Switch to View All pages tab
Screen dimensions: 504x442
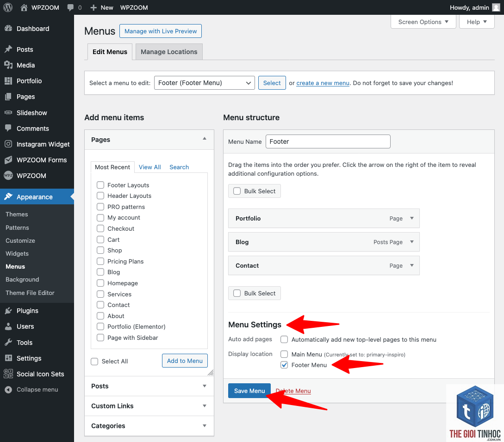pos(150,167)
